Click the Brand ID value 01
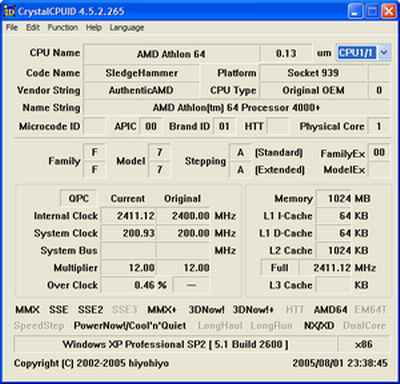This screenshot has height=384, width=400. point(224,126)
